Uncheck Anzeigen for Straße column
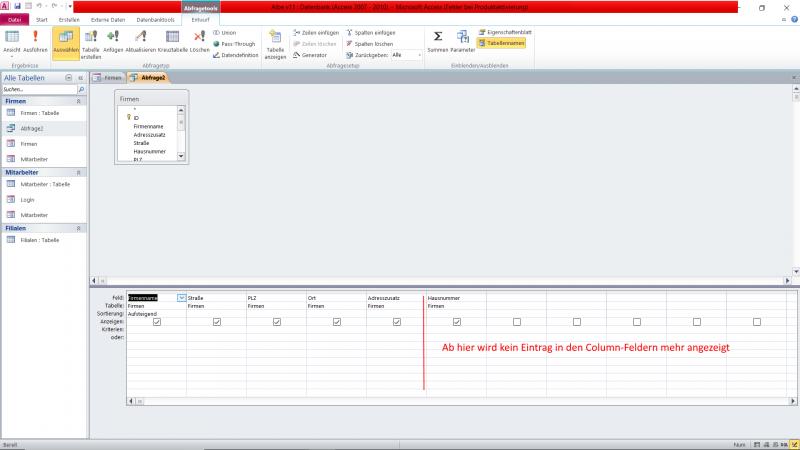The width and height of the screenshot is (800, 450). (217, 322)
